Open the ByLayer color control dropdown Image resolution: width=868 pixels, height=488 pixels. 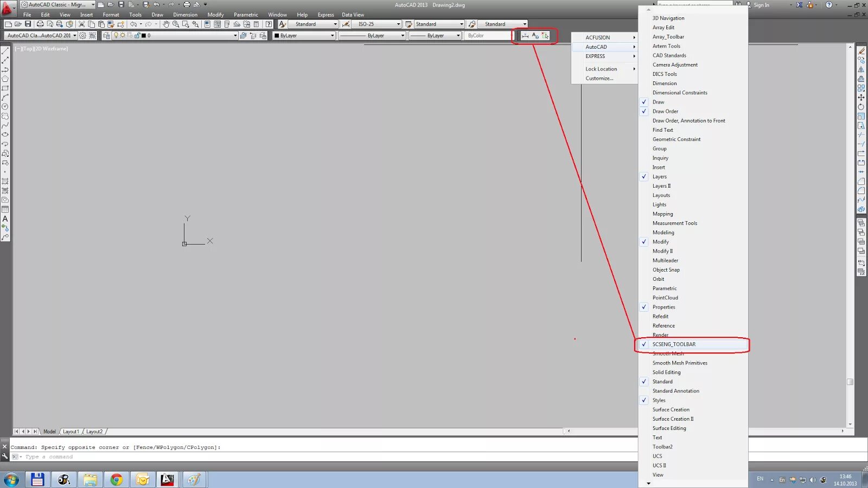tap(304, 35)
